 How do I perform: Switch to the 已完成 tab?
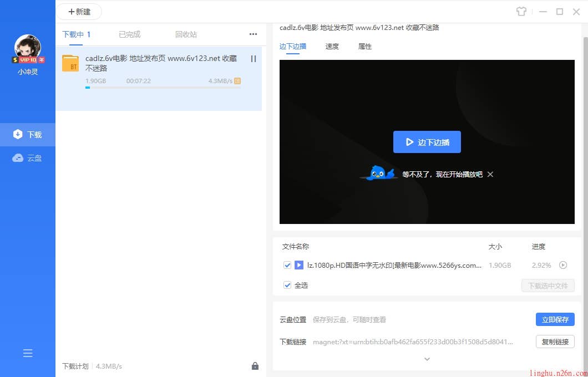pos(129,34)
